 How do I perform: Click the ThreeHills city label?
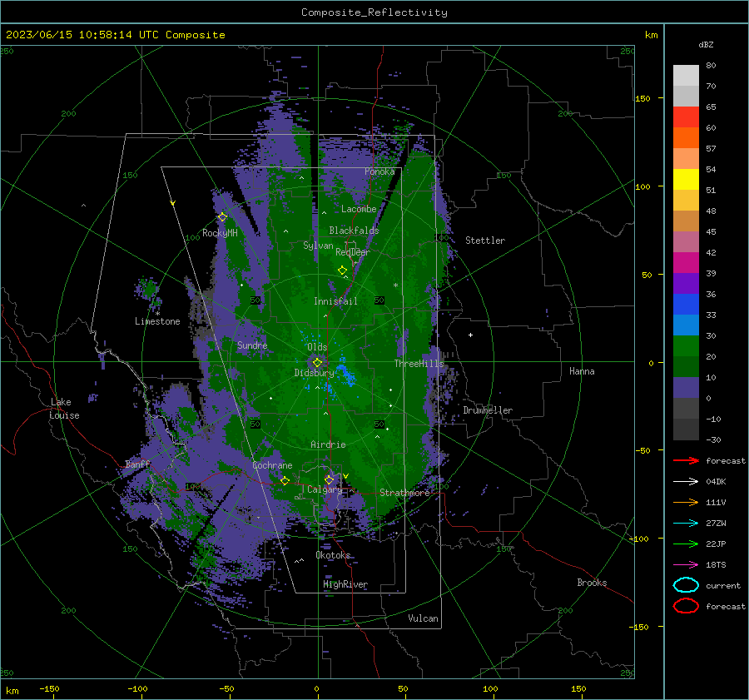(x=419, y=364)
